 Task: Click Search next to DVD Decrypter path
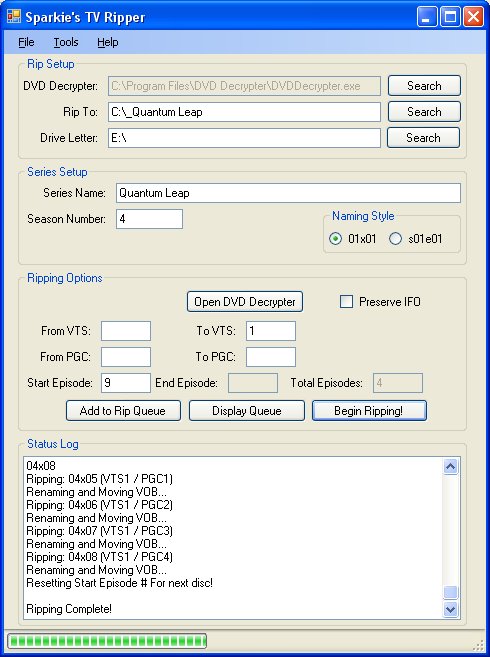pyautogui.click(x=424, y=86)
